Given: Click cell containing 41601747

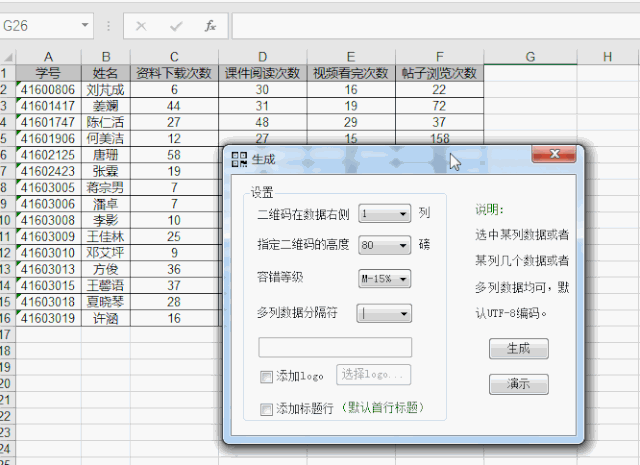Looking at the screenshot, I should point(49,122).
